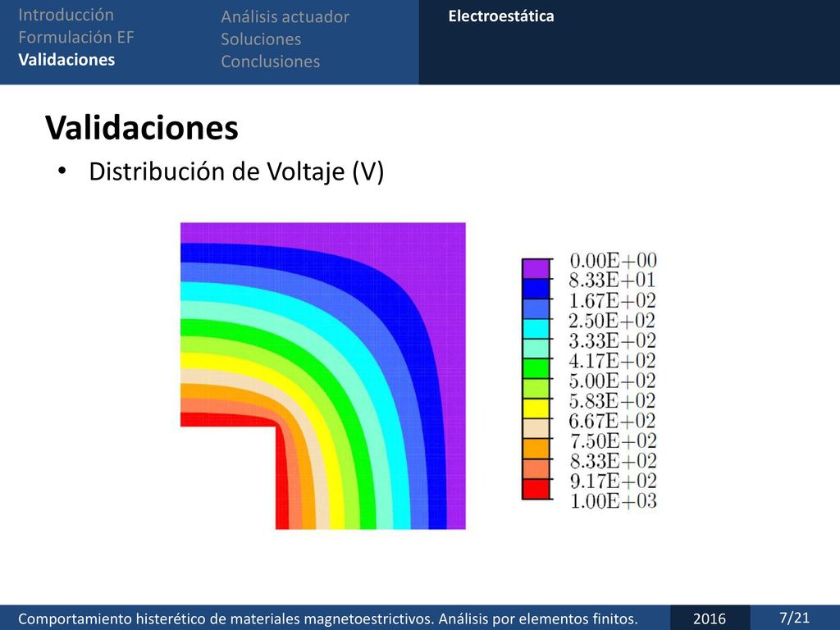Click the legend value 2.50E+02

click(612, 321)
